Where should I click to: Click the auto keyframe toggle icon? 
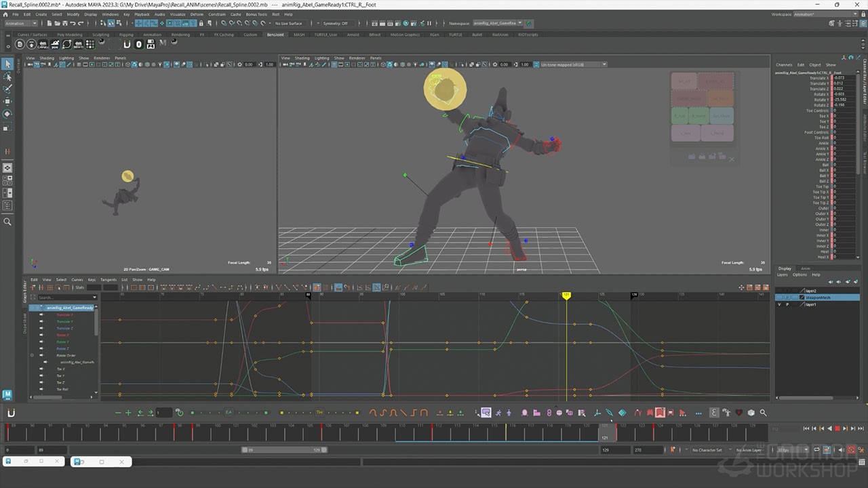[x=851, y=450]
